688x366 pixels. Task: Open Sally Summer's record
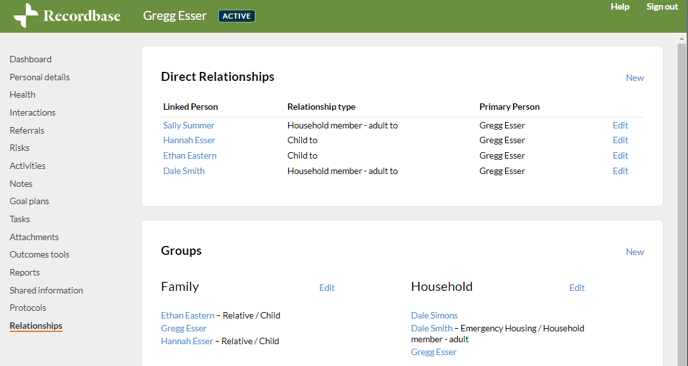[189, 126]
